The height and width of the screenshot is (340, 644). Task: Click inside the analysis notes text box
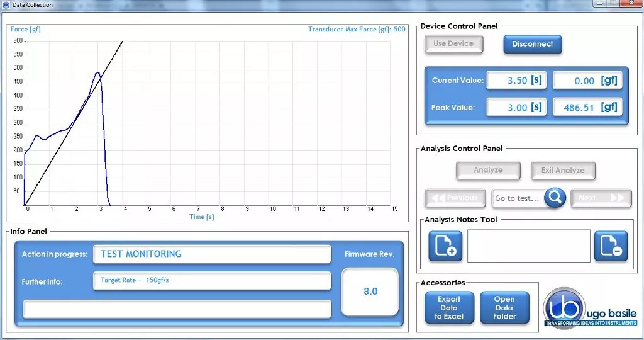[x=528, y=246]
